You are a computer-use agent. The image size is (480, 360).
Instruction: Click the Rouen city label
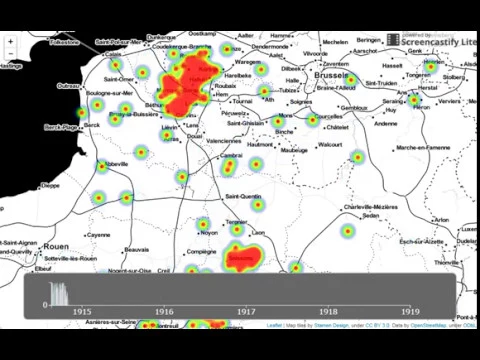click(56, 247)
